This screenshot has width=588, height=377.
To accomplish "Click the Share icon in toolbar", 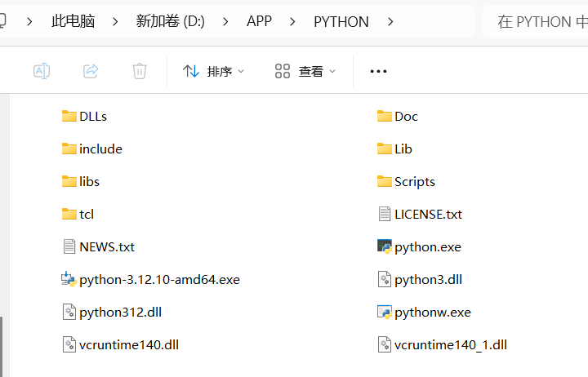I will (x=91, y=71).
